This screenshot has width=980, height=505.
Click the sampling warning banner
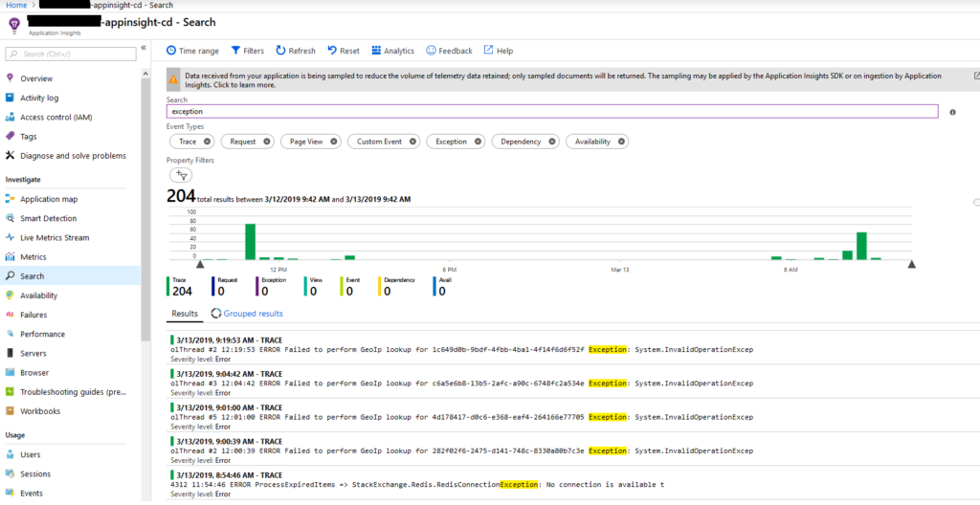[573, 80]
